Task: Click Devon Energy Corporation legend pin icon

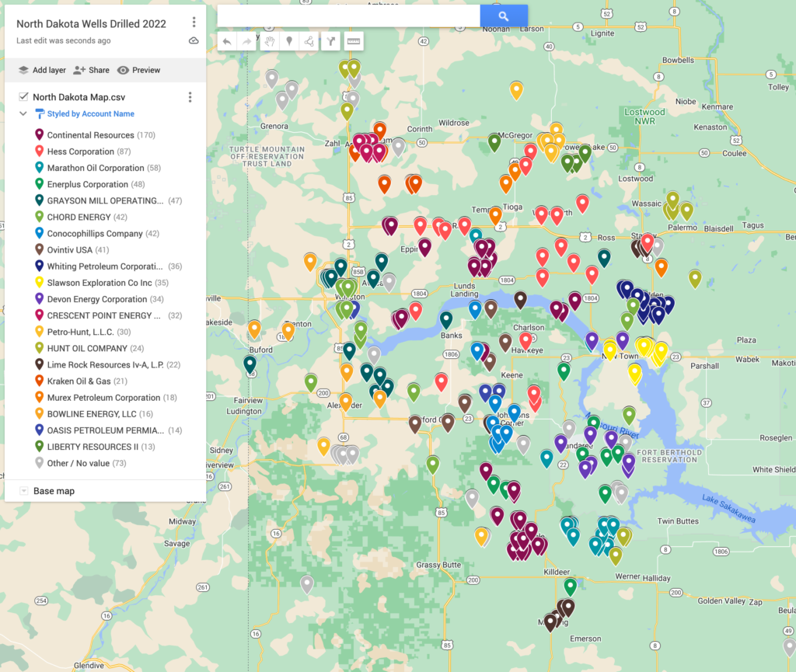Action: (x=39, y=299)
